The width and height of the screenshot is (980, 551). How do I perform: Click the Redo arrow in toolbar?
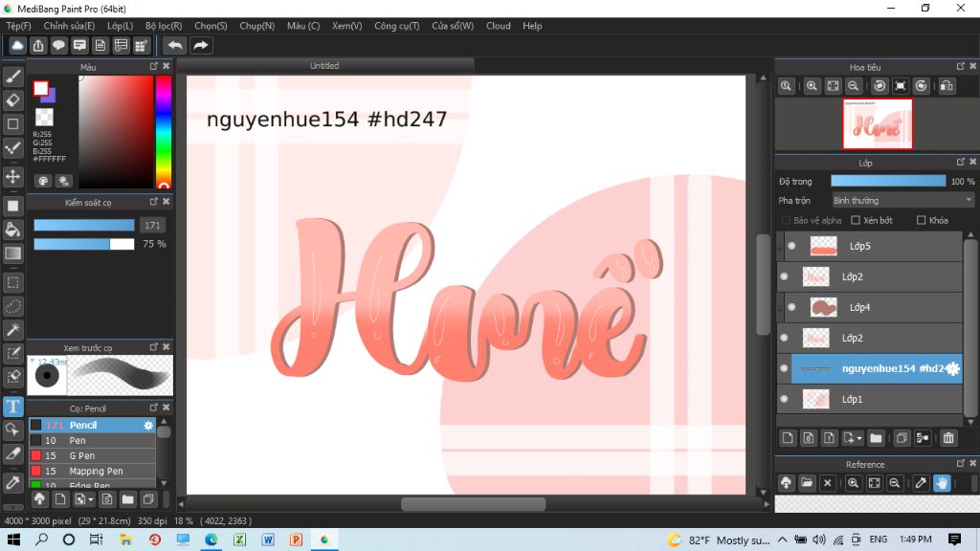tap(201, 46)
